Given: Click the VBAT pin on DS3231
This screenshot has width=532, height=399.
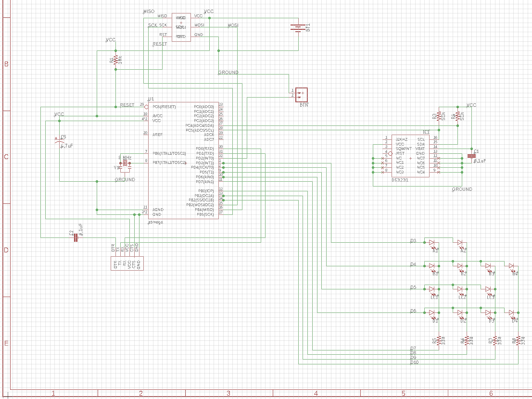Looking at the screenshot, I should pyautogui.click(x=420, y=149).
